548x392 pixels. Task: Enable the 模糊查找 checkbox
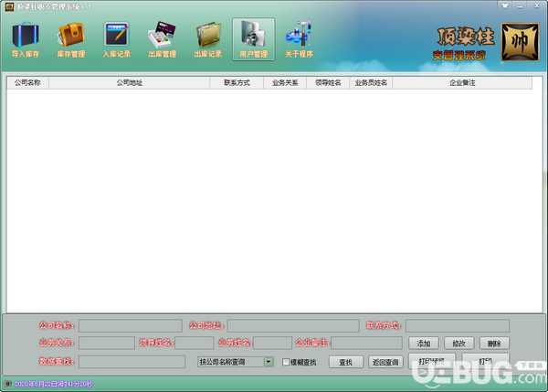(x=286, y=362)
